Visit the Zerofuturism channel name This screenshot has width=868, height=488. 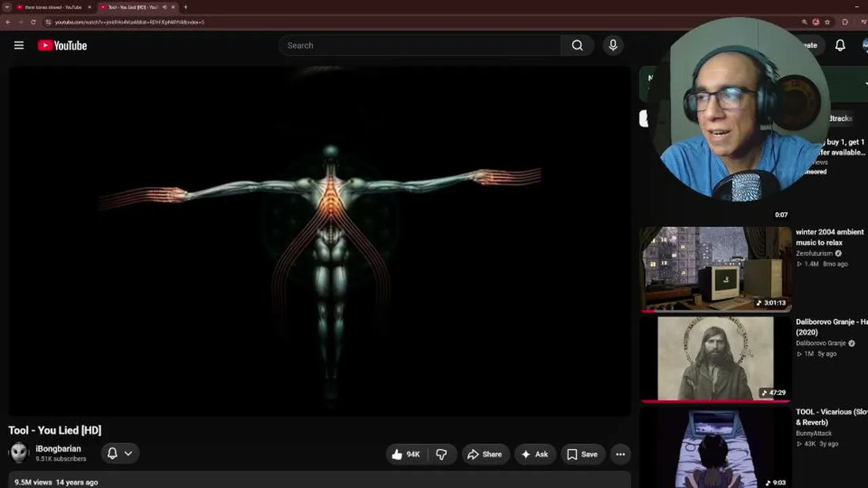(814, 253)
